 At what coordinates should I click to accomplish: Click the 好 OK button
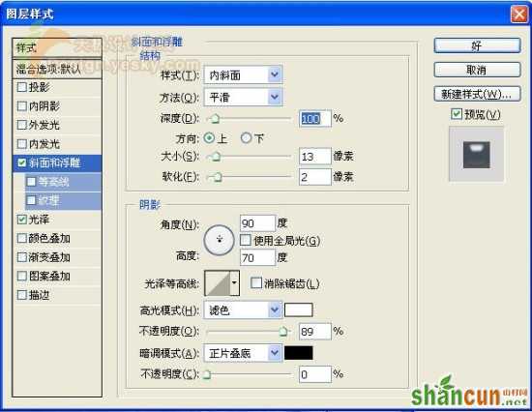click(477, 45)
